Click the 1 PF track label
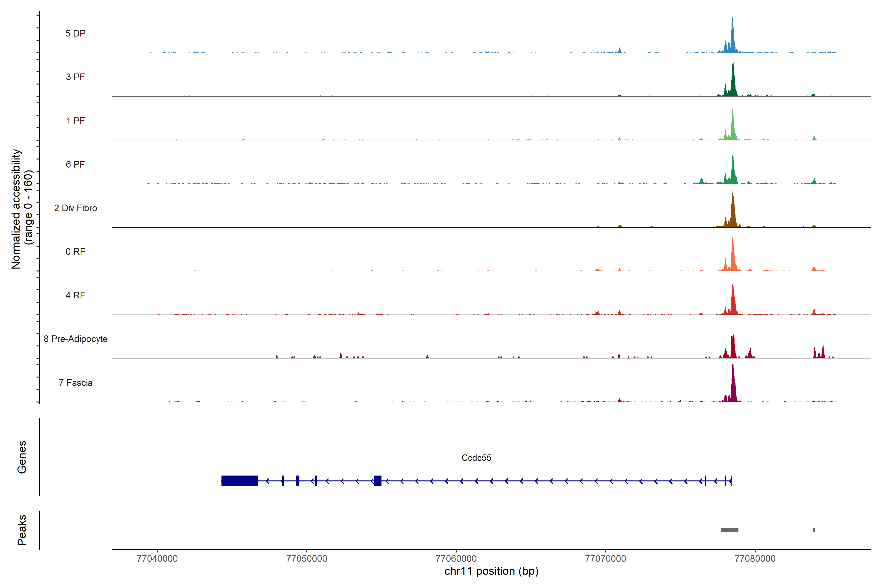882x588 pixels. coord(75,121)
